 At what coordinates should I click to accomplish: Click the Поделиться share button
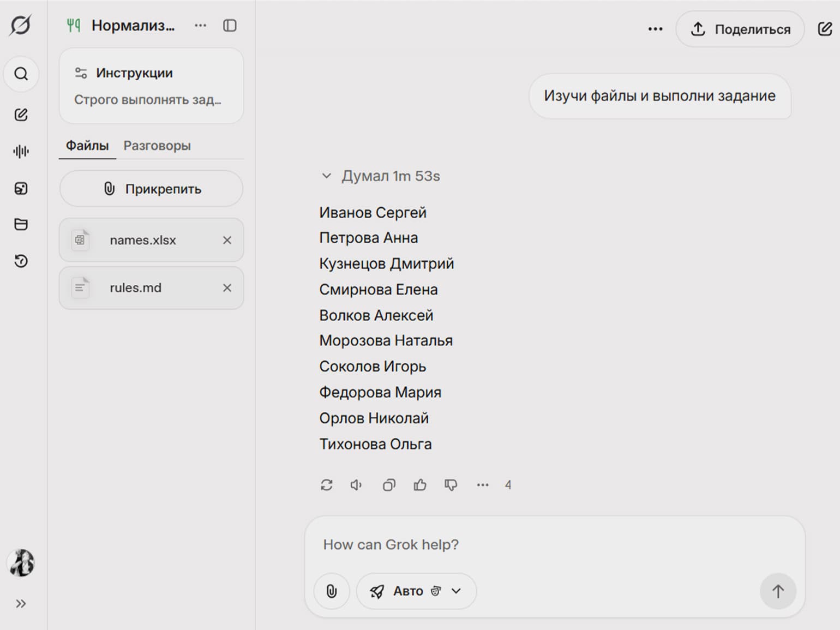740,29
